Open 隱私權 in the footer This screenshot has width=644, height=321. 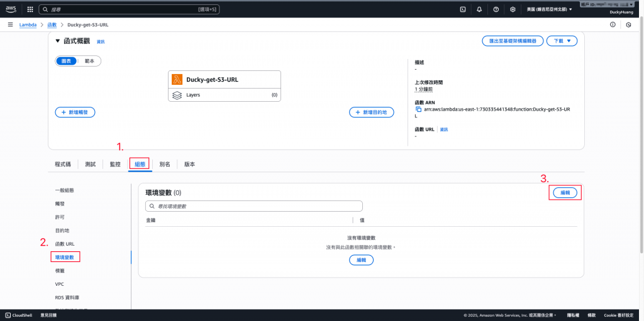click(573, 315)
